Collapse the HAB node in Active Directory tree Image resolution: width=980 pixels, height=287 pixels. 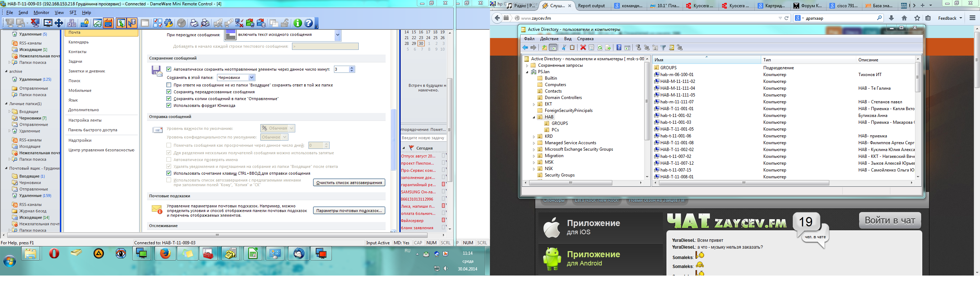point(534,117)
